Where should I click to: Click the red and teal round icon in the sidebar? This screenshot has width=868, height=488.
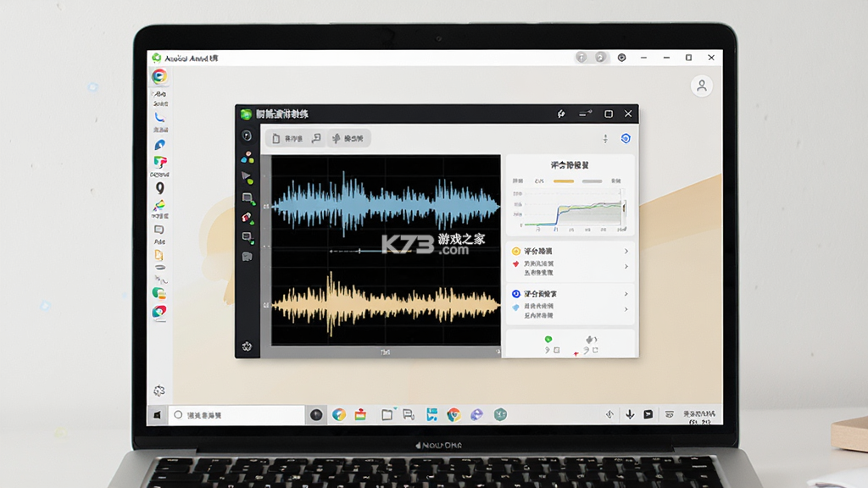[159, 312]
